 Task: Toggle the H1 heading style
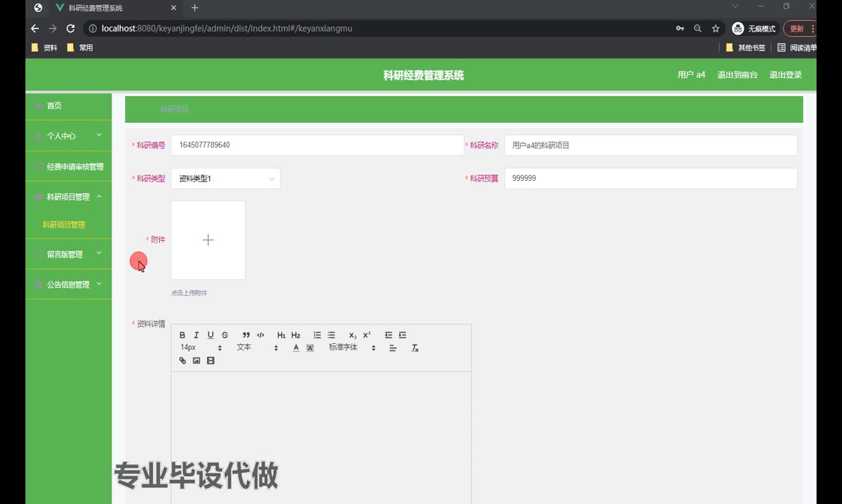(281, 335)
